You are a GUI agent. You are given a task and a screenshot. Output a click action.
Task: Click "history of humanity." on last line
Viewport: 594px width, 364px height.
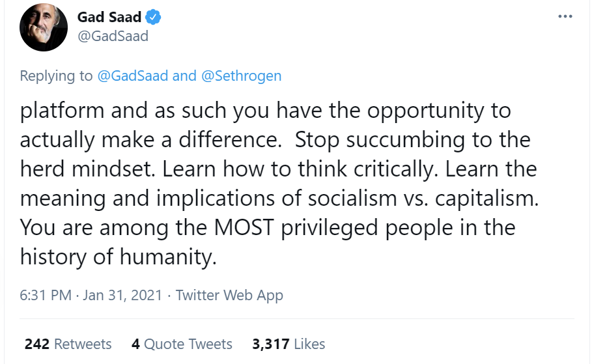click(x=118, y=257)
